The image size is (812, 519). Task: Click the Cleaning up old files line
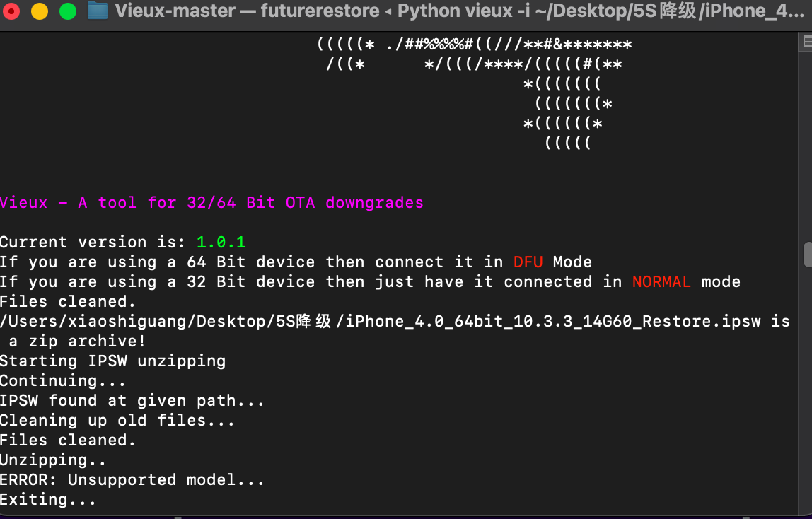click(117, 421)
